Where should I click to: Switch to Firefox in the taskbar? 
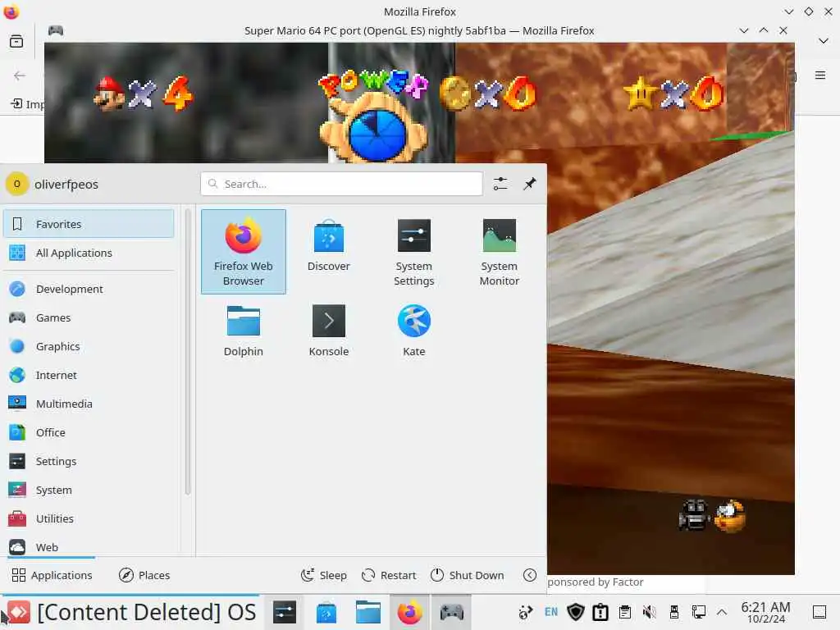[x=410, y=612]
